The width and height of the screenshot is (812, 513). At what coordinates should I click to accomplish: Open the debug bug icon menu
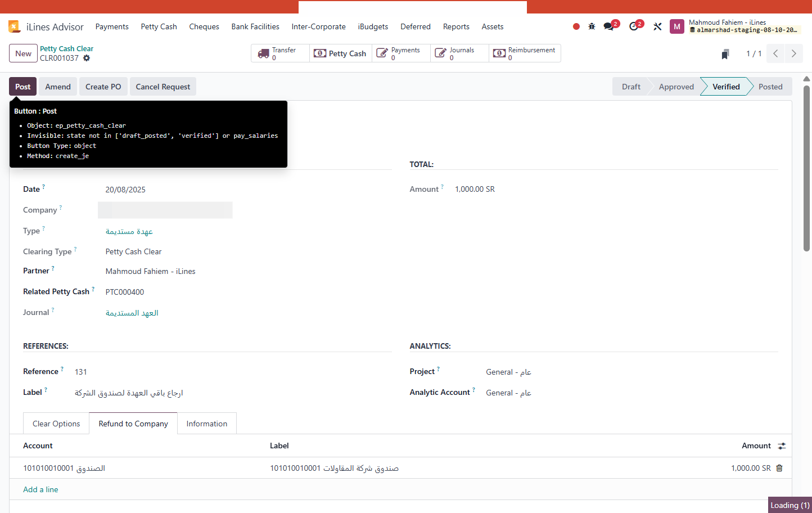[592, 26]
